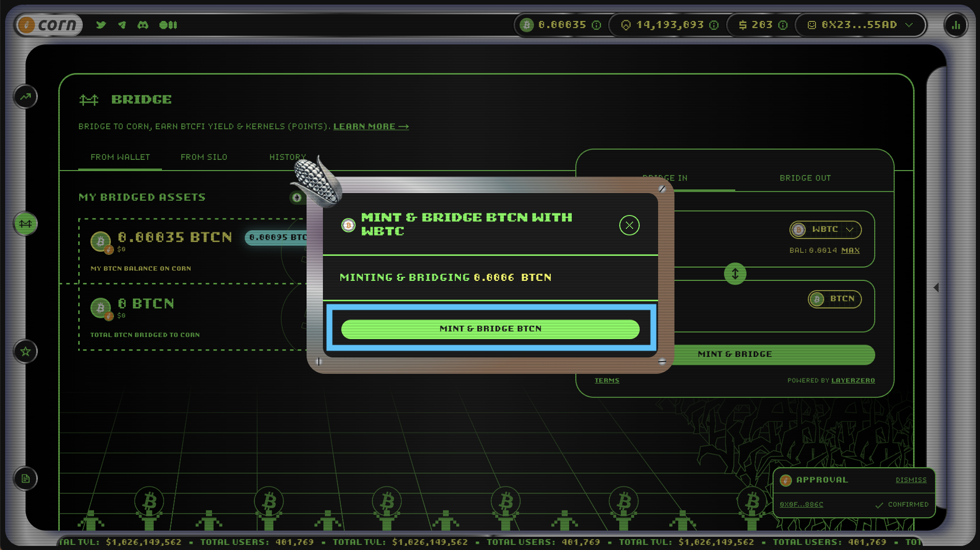The height and width of the screenshot is (550, 980).
Task: Select the bridge sidebar icon
Action: pos(26,224)
